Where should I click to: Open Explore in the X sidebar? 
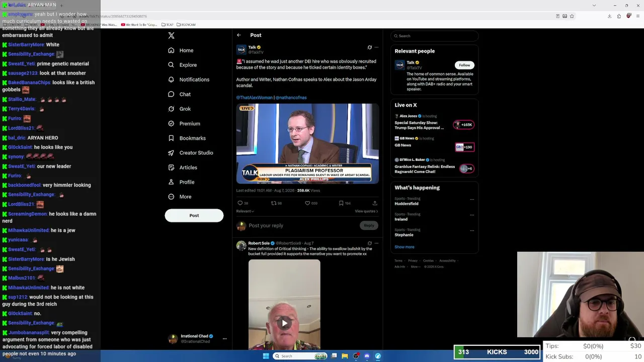pyautogui.click(x=182, y=65)
